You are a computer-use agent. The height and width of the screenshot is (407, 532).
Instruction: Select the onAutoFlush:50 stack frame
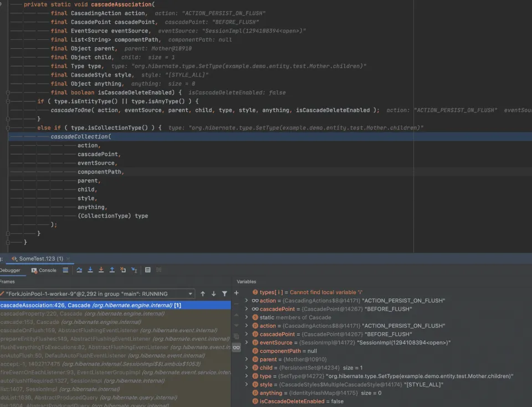[x=115, y=356]
